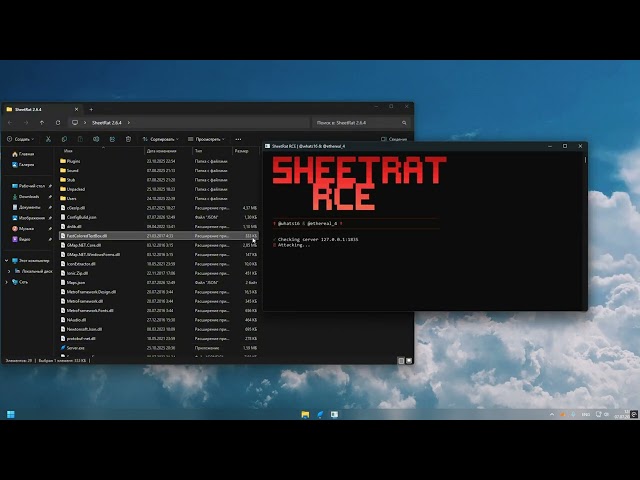Select the Users folder

coord(159,199)
